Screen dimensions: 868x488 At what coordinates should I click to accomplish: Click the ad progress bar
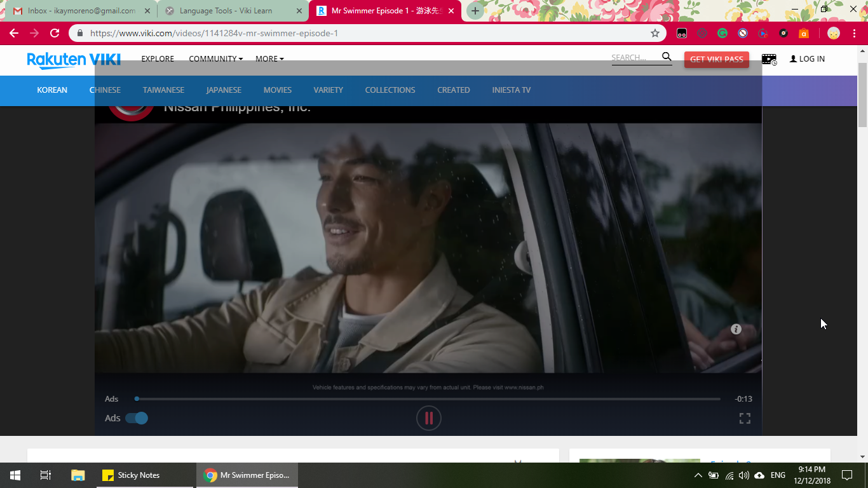click(x=427, y=399)
